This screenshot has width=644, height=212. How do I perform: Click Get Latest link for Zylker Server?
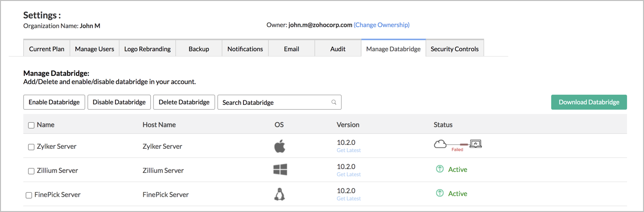pos(348,150)
